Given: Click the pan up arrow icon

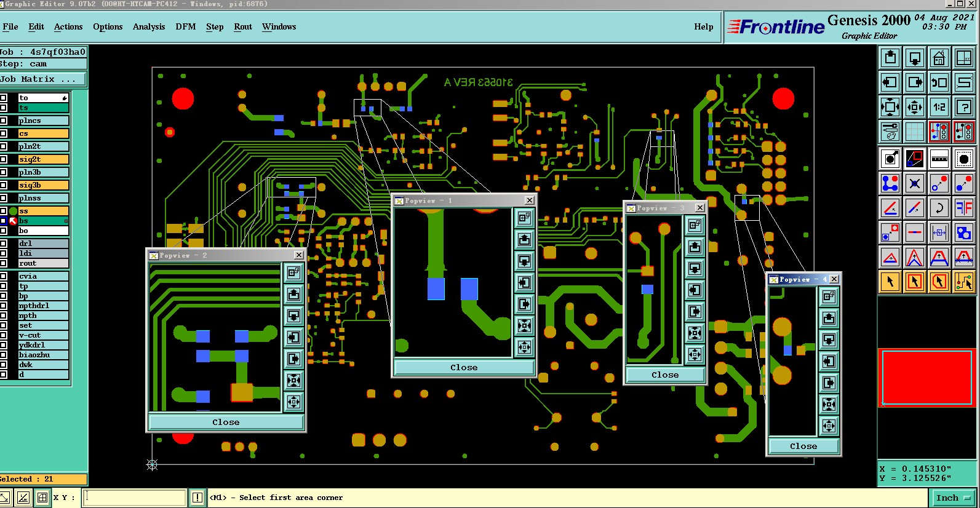Looking at the screenshot, I should tap(890, 58).
